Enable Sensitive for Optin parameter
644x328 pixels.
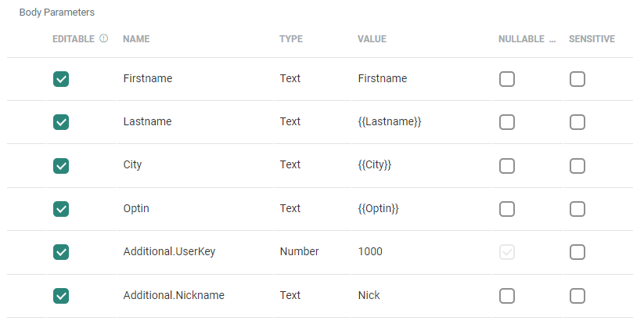[577, 208]
